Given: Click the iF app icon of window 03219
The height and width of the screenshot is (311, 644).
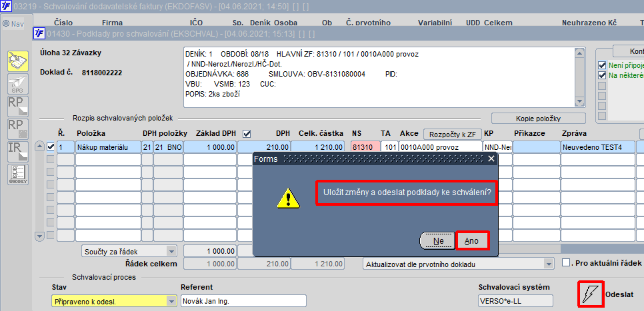Looking at the screenshot, I should click(x=6, y=7).
